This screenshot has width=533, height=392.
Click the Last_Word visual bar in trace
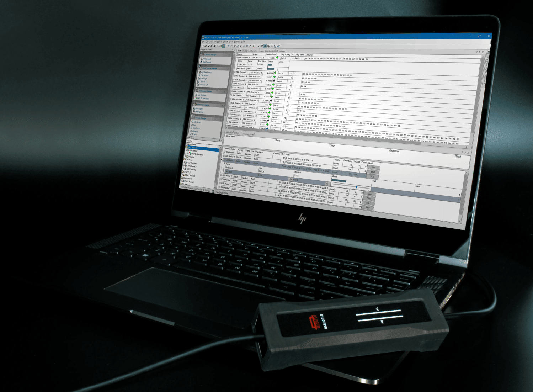coord(271,69)
